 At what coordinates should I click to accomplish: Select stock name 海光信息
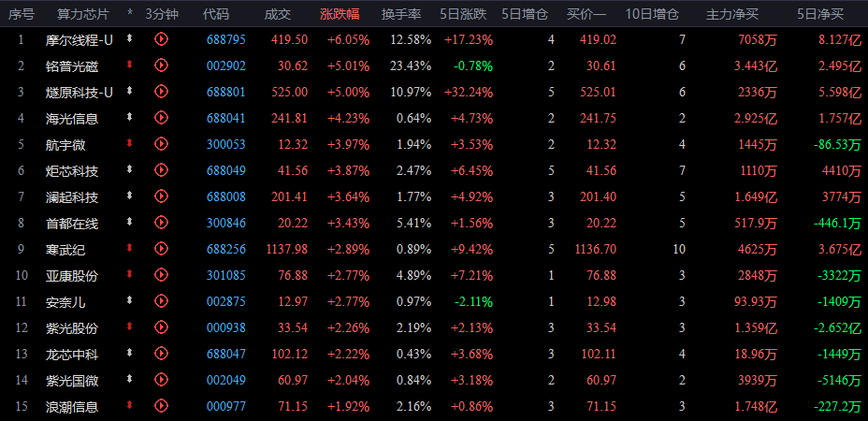point(72,119)
